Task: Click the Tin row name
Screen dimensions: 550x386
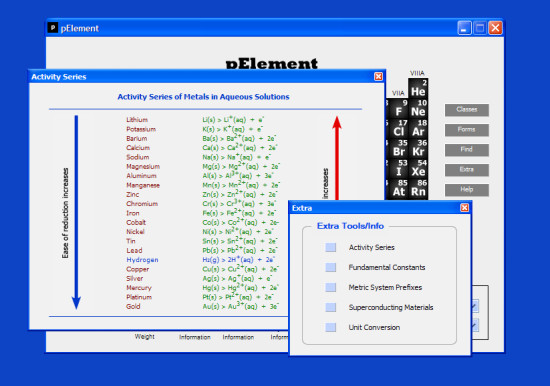Action: 131,241
